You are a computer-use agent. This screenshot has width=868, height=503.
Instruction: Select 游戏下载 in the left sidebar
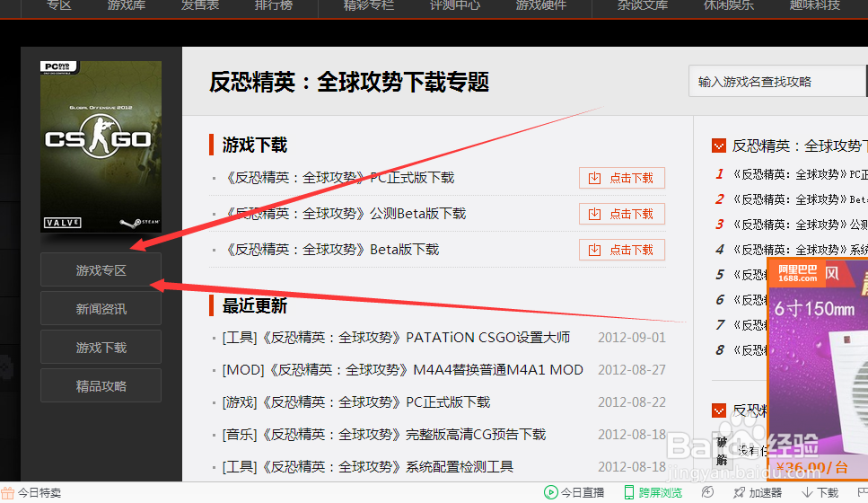tap(101, 347)
